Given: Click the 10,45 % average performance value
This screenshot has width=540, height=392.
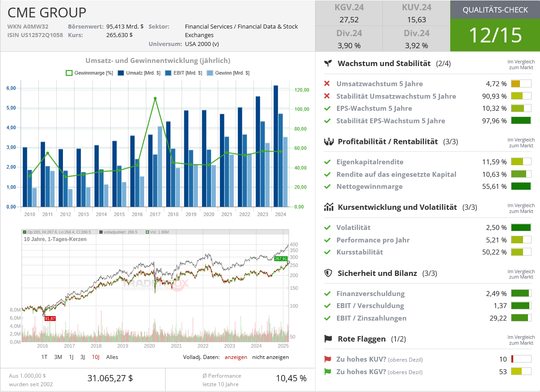Looking at the screenshot, I should coord(291,378).
